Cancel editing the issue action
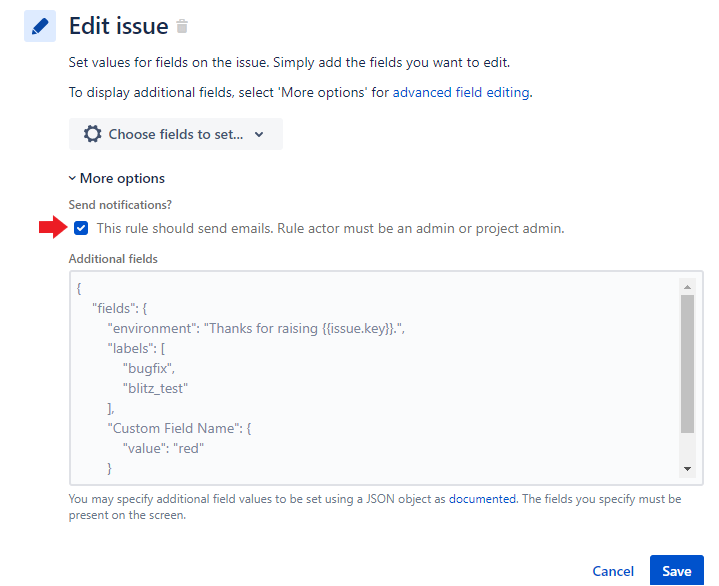Image resolution: width=719 pixels, height=586 pixels. 613,571
